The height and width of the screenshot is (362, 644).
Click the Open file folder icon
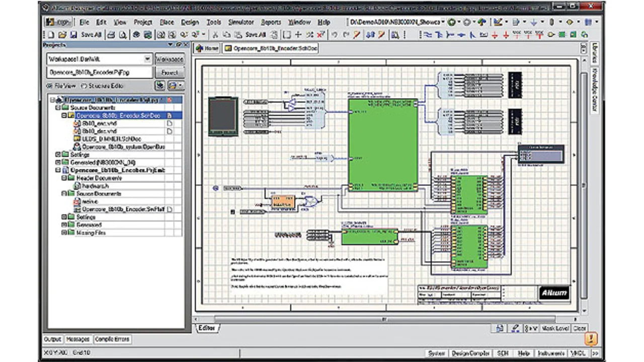62,35
